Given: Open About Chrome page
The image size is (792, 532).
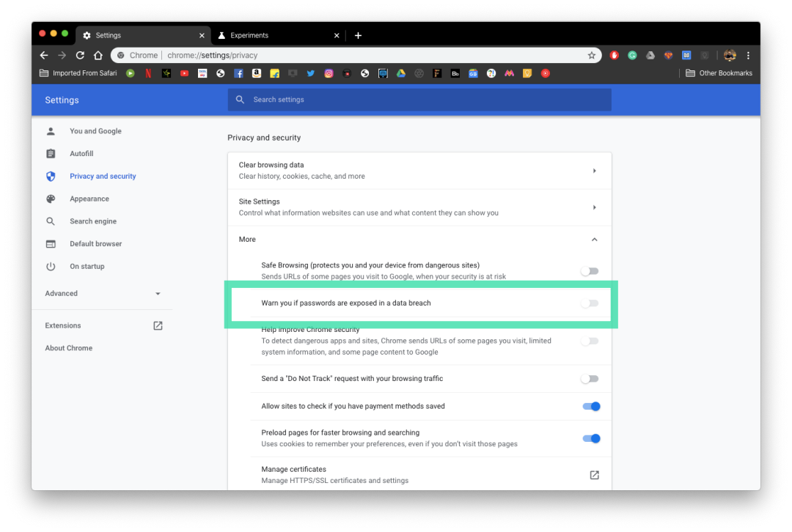Looking at the screenshot, I should [x=69, y=348].
